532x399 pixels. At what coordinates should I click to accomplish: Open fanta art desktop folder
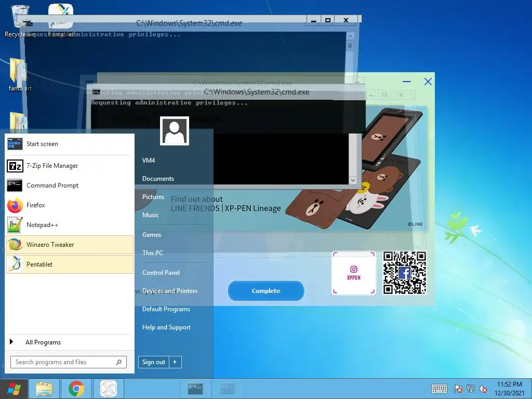[x=20, y=75]
